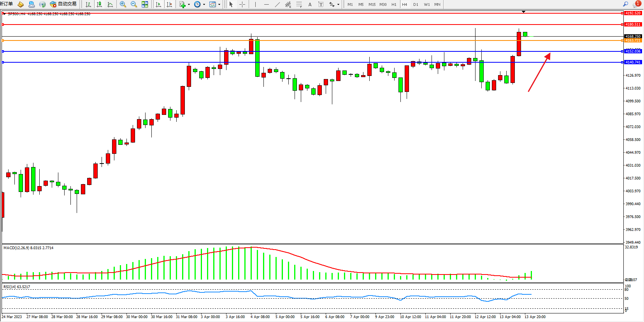The width and height of the screenshot is (644, 322).
Task: Open the templates dropdown arrow
Action: tap(219, 5)
